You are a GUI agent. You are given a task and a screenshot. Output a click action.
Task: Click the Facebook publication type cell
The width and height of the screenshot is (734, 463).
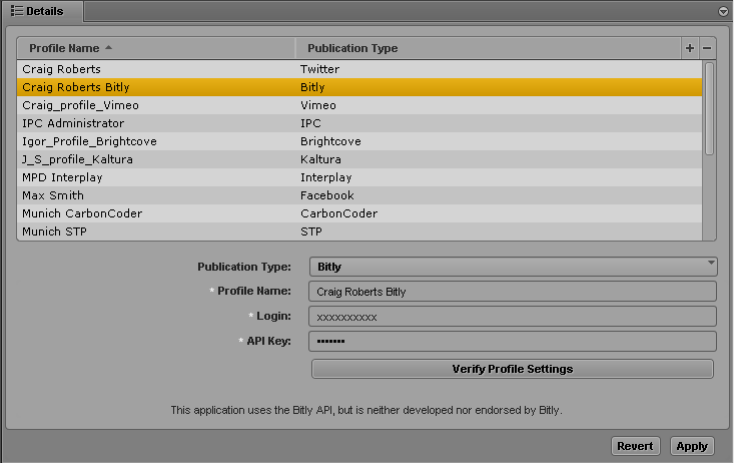point(327,195)
